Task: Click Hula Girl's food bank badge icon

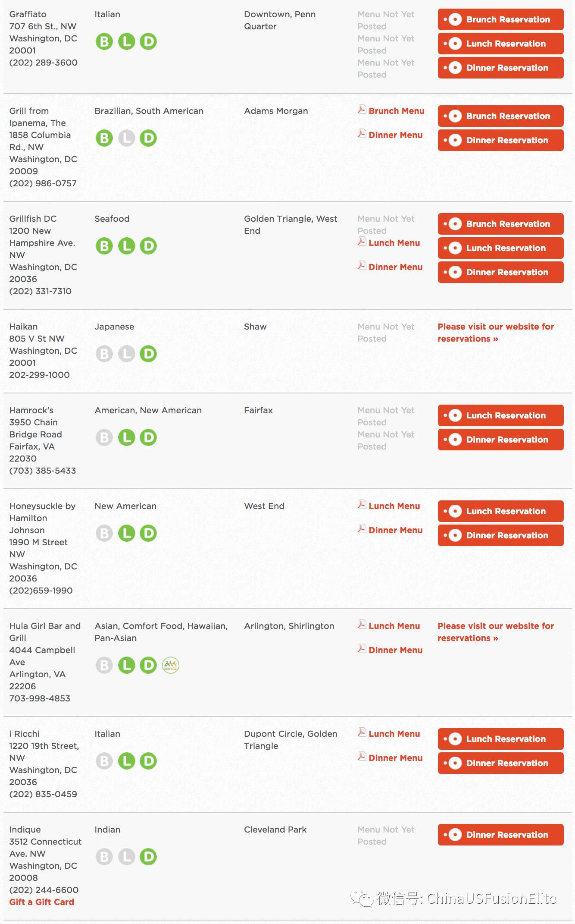Action: 171,665
